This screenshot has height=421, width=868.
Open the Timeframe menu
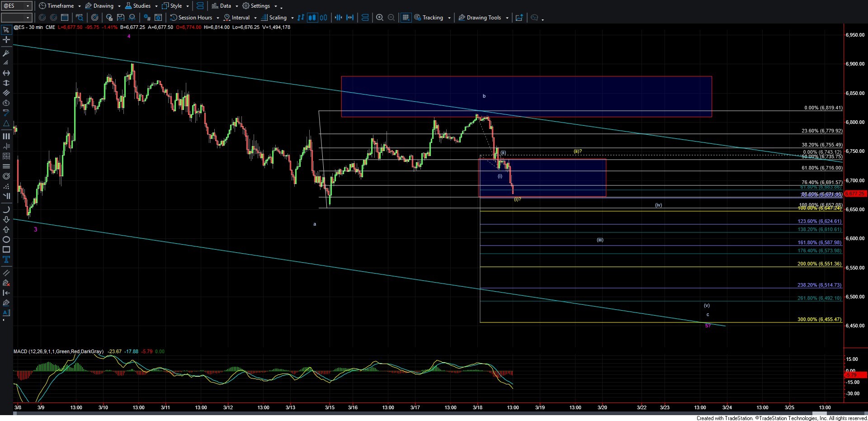pos(60,6)
